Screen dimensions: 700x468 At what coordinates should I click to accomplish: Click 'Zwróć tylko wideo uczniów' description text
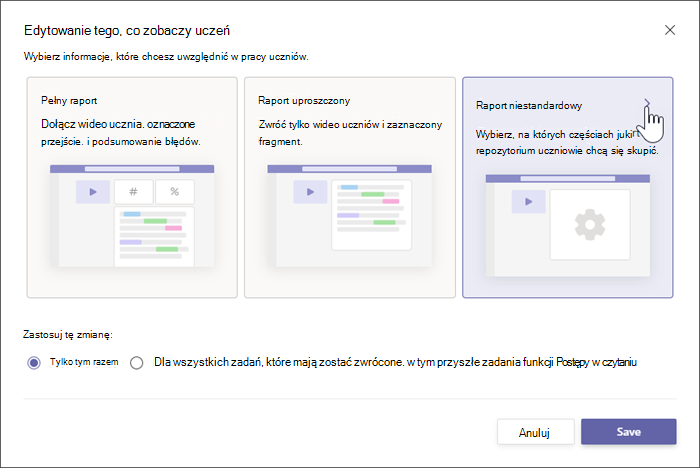(350, 133)
